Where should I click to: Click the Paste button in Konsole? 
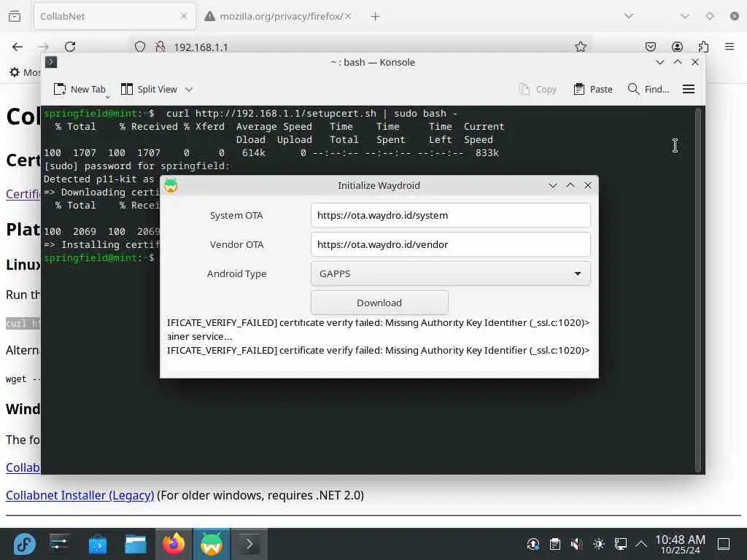593,89
